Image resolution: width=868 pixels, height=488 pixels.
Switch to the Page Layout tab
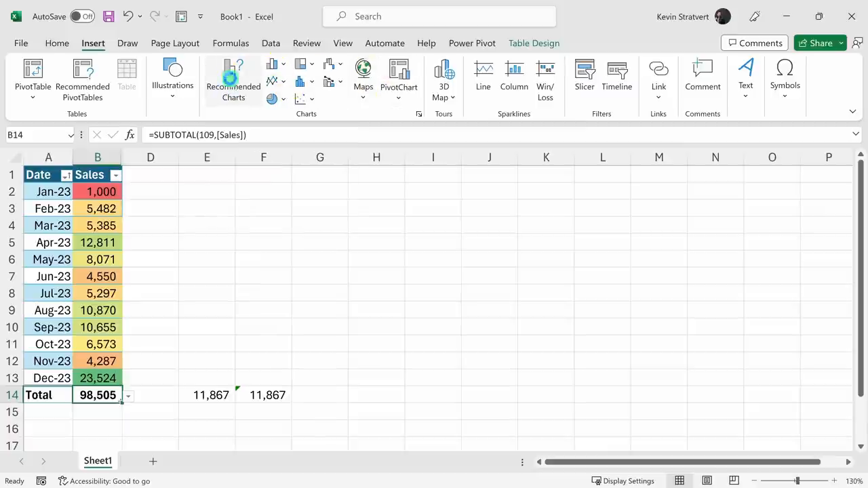[175, 43]
